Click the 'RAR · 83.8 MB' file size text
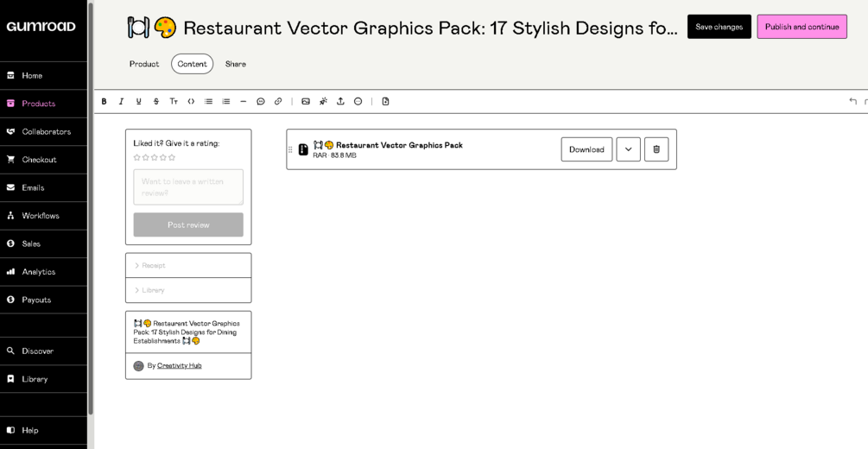Image resolution: width=868 pixels, height=449 pixels. point(334,155)
